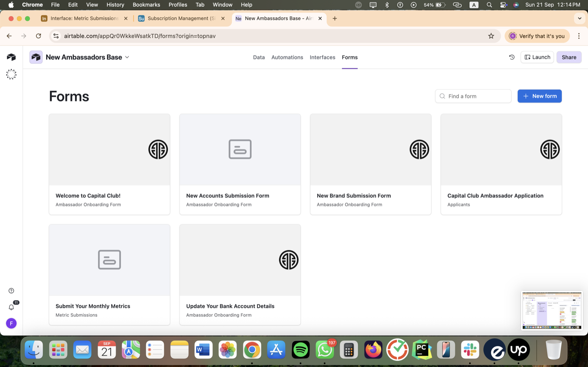Open Calendar from the dock
Image resolution: width=588 pixels, height=367 pixels.
[107, 350]
